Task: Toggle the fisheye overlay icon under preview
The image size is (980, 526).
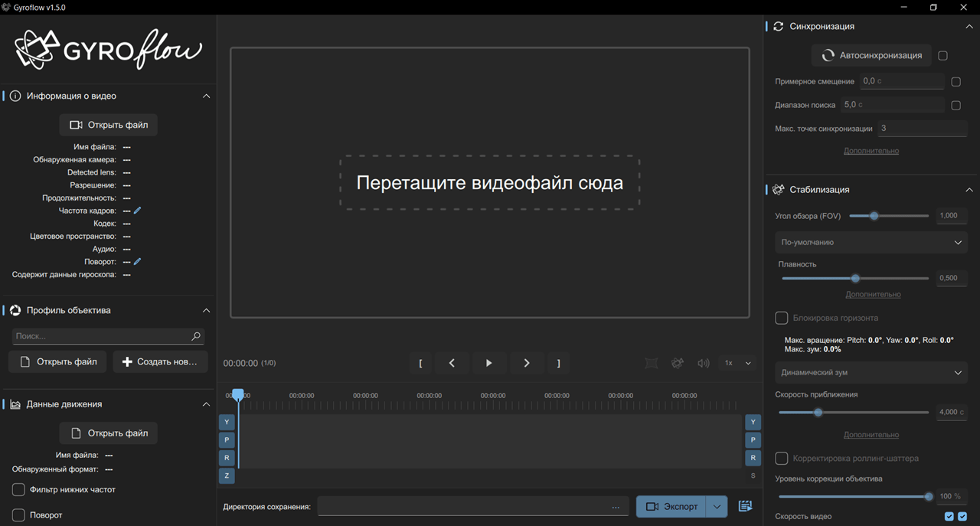Action: coord(652,363)
